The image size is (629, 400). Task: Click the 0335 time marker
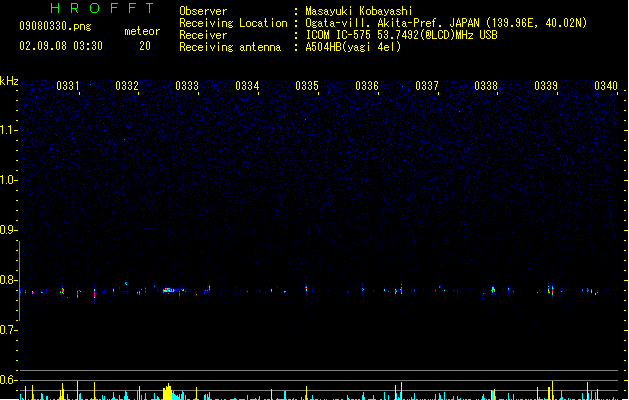click(307, 86)
